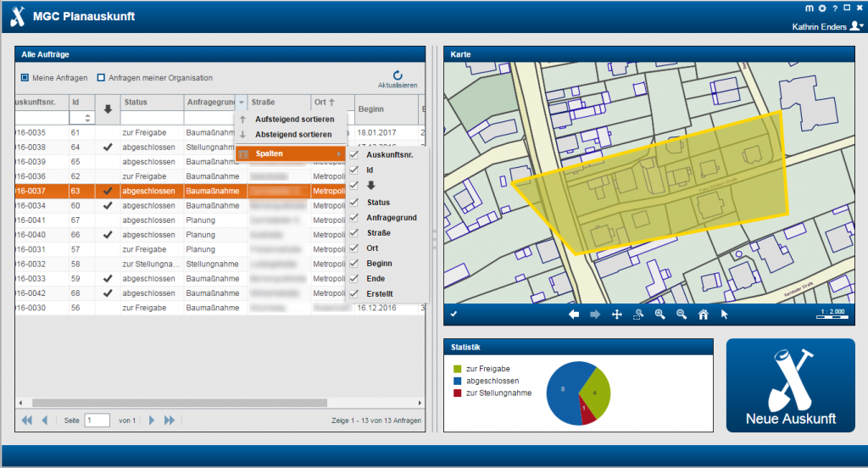Viewport: 868px width, 468px height.
Task: Select the Meine Anfragen option
Action: coord(25,78)
